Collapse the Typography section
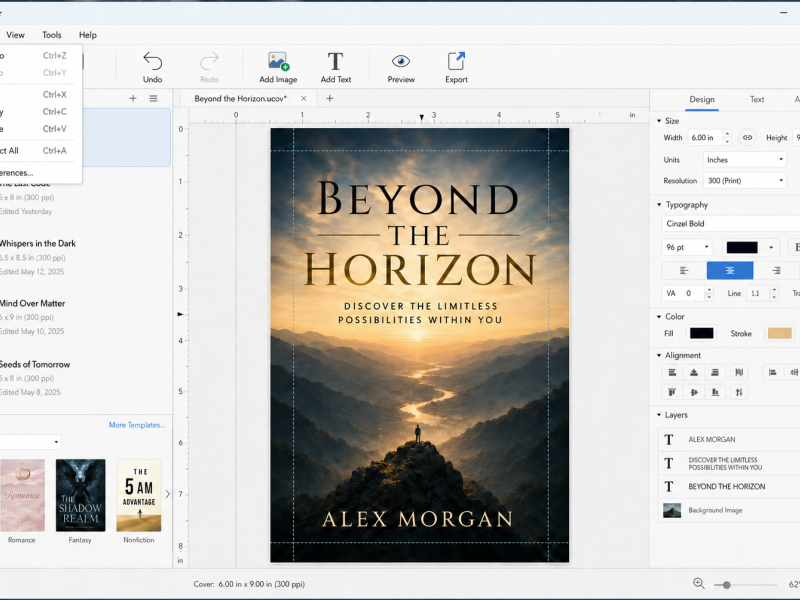The image size is (800, 600). (659, 205)
